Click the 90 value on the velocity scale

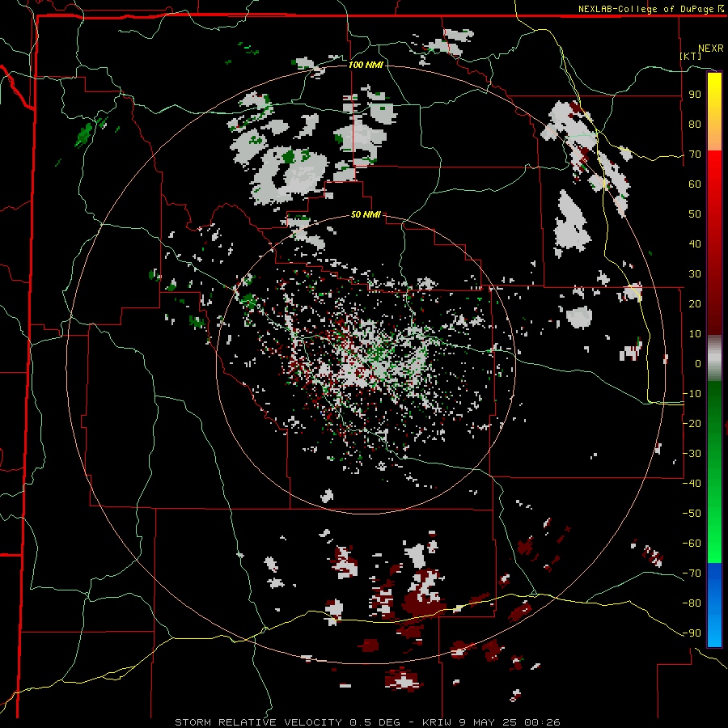695,95
